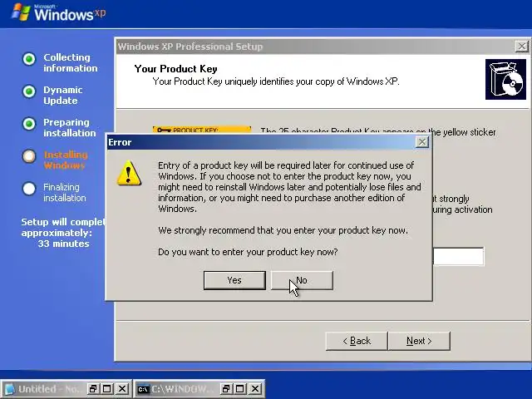This screenshot has width=532, height=399.
Task: Click the product key entry field
Action: click(x=458, y=256)
